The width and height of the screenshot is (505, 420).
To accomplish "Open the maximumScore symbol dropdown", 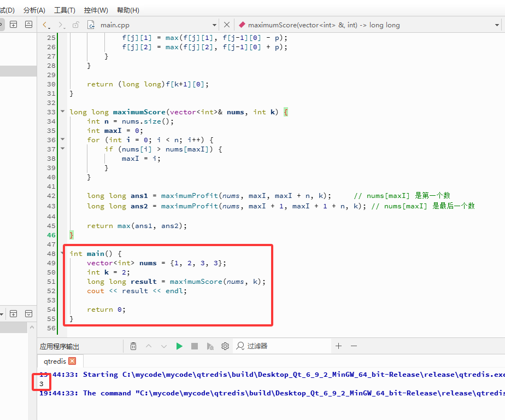I will click(497, 25).
